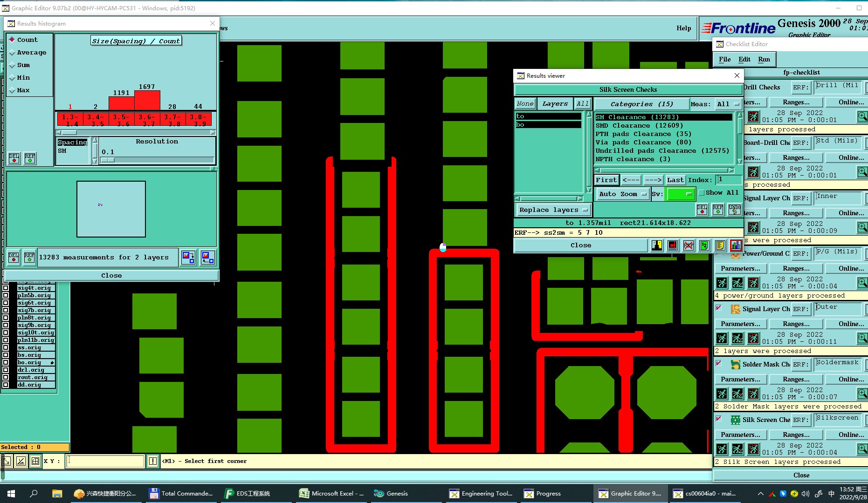Click the feature selection arrow tool at bottom-left

7,461
